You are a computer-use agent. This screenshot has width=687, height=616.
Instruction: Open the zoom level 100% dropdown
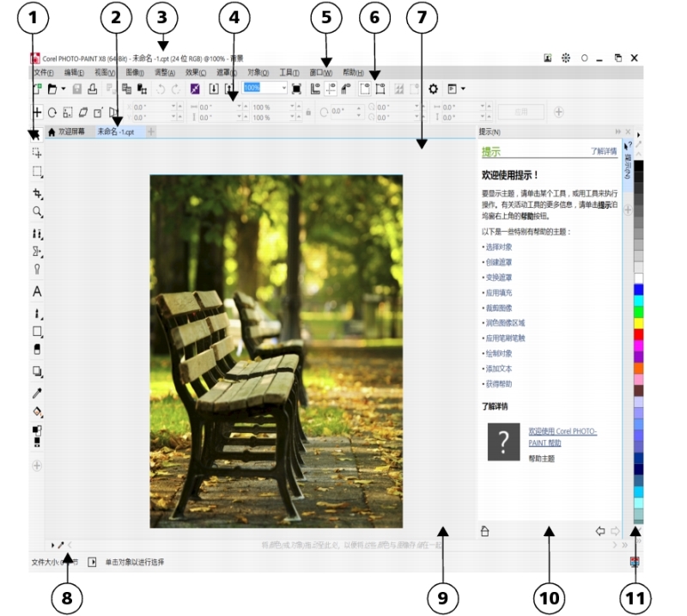[x=284, y=88]
